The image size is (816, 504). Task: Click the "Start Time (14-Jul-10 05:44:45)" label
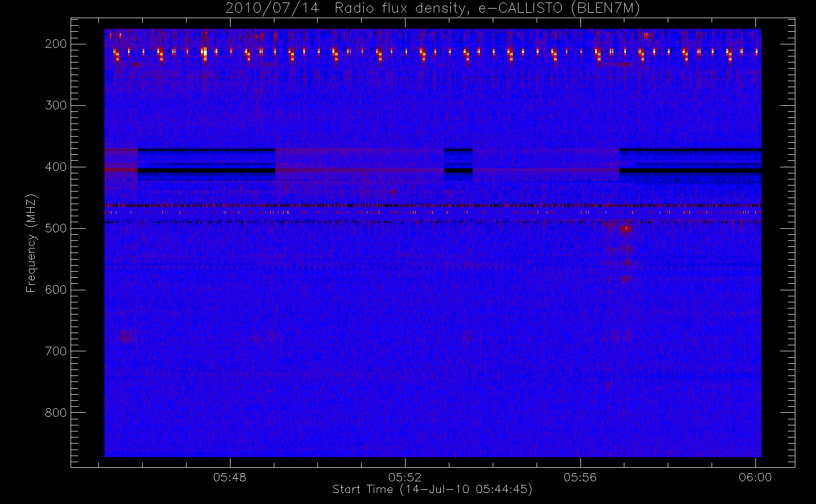point(433,489)
